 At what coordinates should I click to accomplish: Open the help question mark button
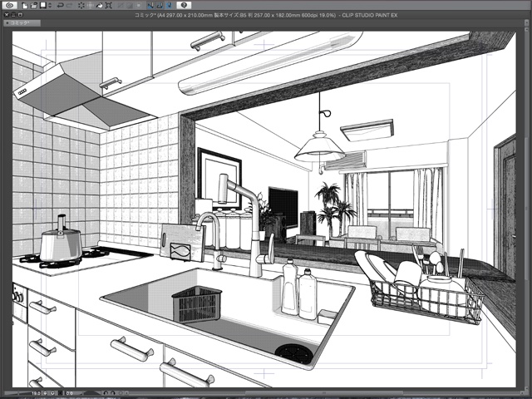[x=184, y=5]
